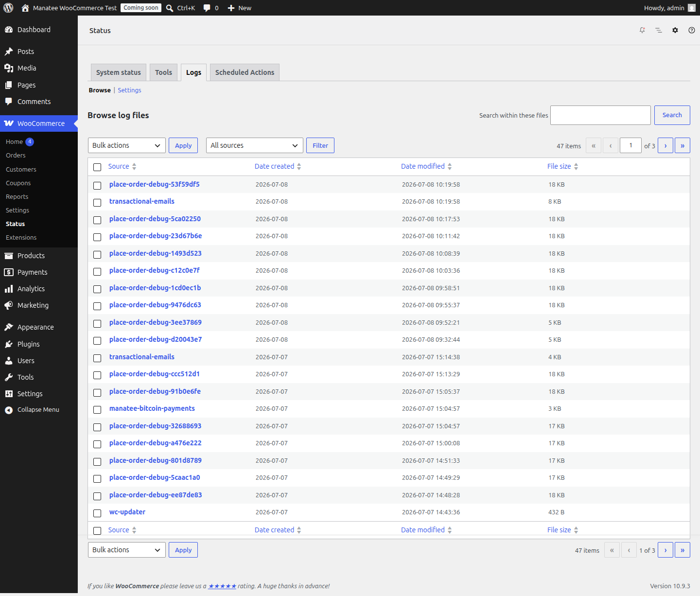Sort by footer Date modified header

426,530
